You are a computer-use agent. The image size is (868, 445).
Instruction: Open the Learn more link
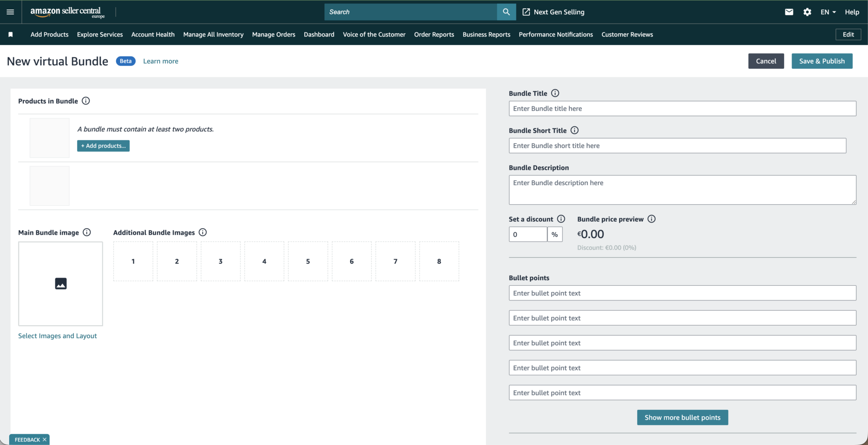point(161,61)
